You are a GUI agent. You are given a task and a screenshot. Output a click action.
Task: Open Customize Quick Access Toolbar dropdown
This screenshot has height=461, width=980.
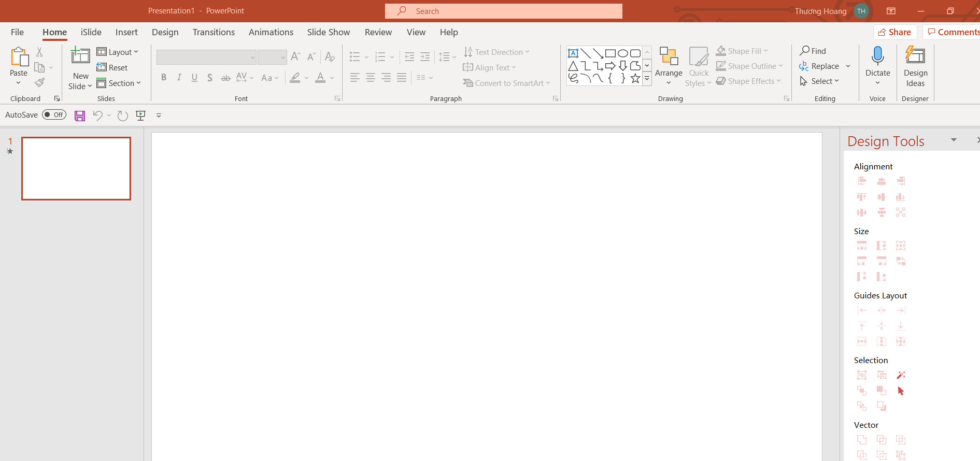pyautogui.click(x=159, y=116)
